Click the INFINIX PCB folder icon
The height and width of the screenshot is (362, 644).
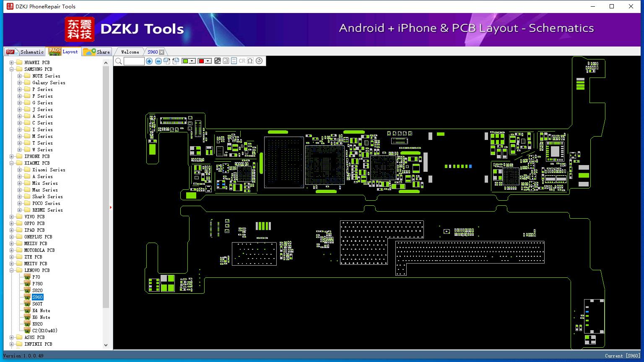19,344
